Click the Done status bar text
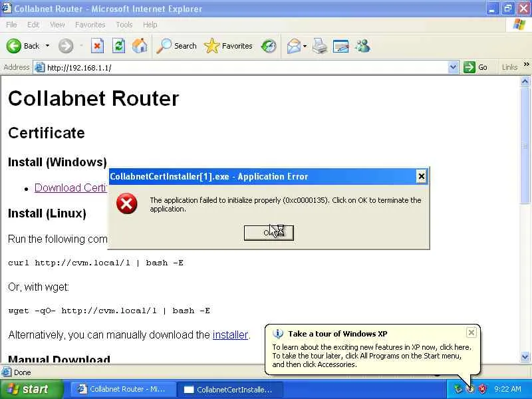 tap(23, 372)
